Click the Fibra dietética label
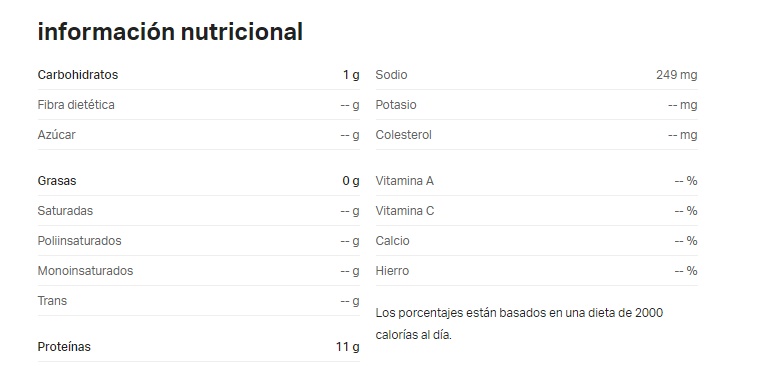765x366 pixels. point(76,105)
